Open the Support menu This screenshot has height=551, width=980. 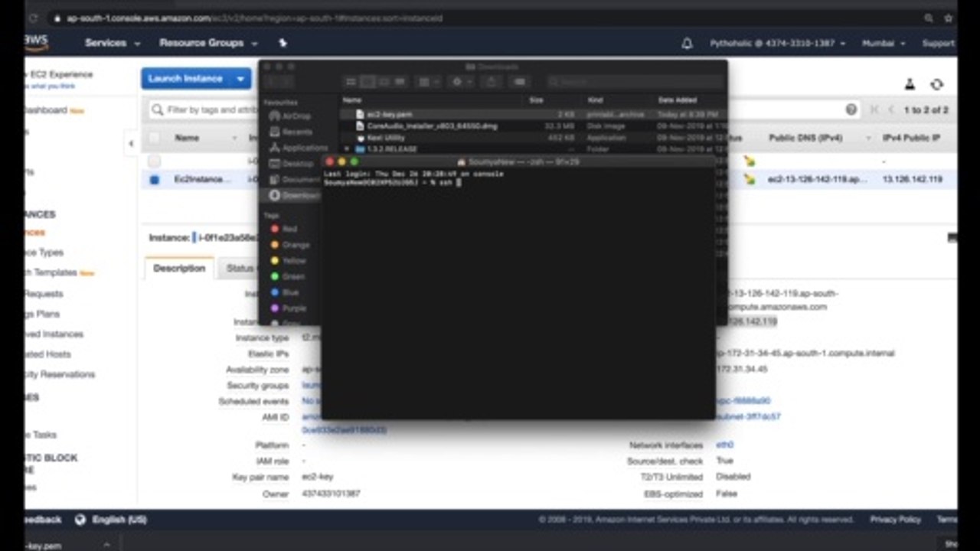pyautogui.click(x=938, y=44)
